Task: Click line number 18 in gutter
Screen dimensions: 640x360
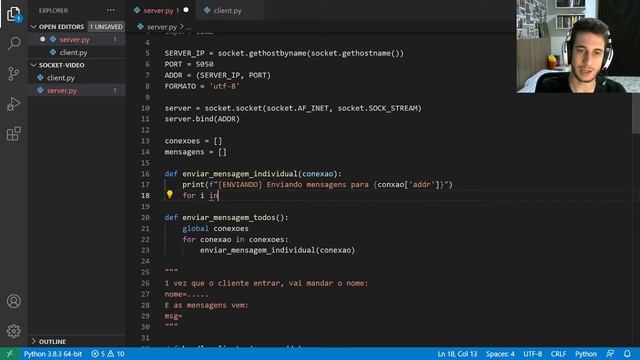Action: 145,196
